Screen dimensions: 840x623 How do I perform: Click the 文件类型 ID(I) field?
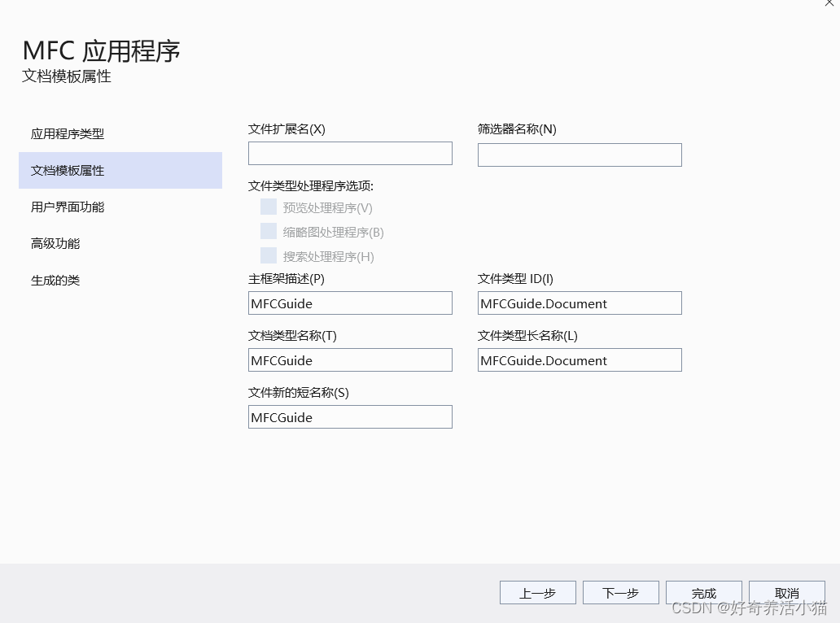coord(580,303)
